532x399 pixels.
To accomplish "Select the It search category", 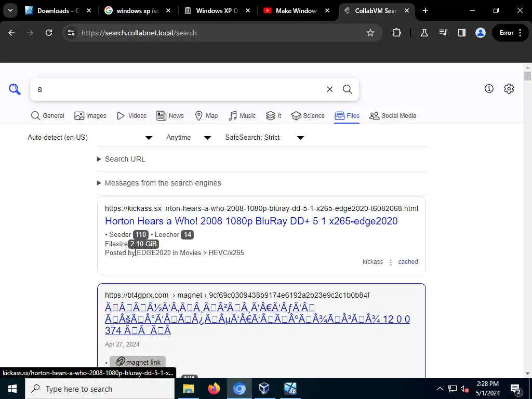I will click(273, 116).
